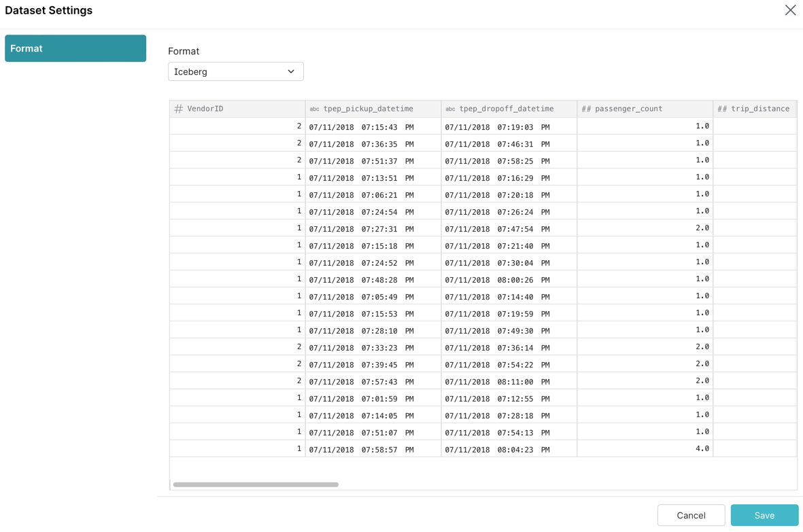Image resolution: width=803 pixels, height=532 pixels.
Task: Close the Dataset Settings dialog
Action: click(x=790, y=10)
